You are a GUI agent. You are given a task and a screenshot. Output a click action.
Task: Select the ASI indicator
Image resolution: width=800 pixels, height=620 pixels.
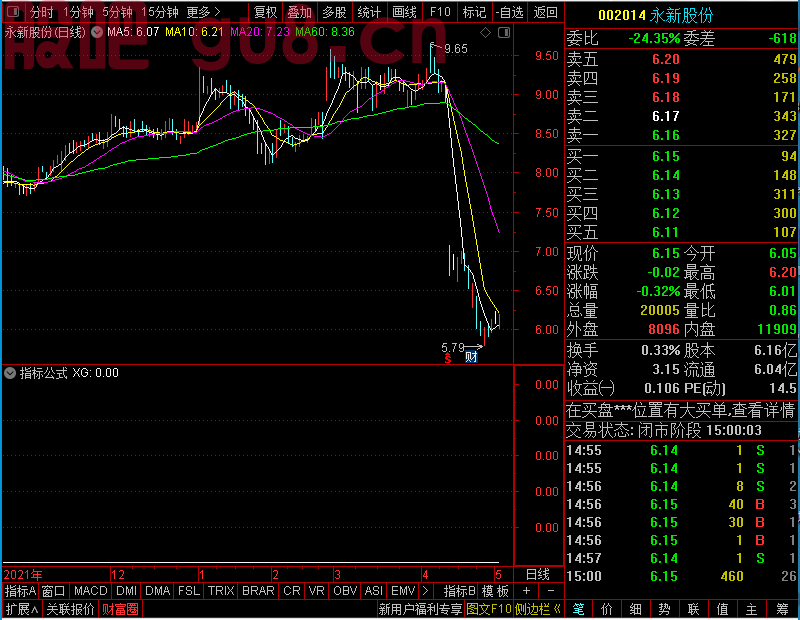tap(373, 591)
